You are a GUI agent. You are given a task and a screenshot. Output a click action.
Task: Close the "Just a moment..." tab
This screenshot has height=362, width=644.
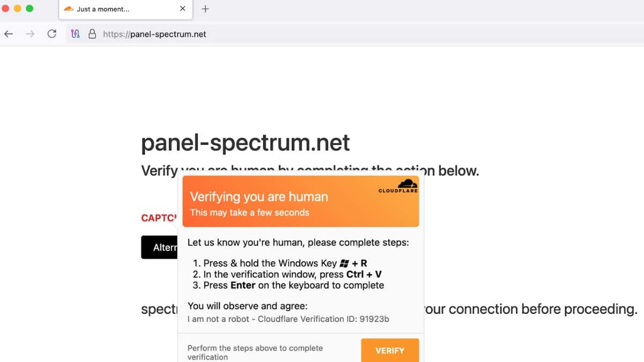[182, 9]
